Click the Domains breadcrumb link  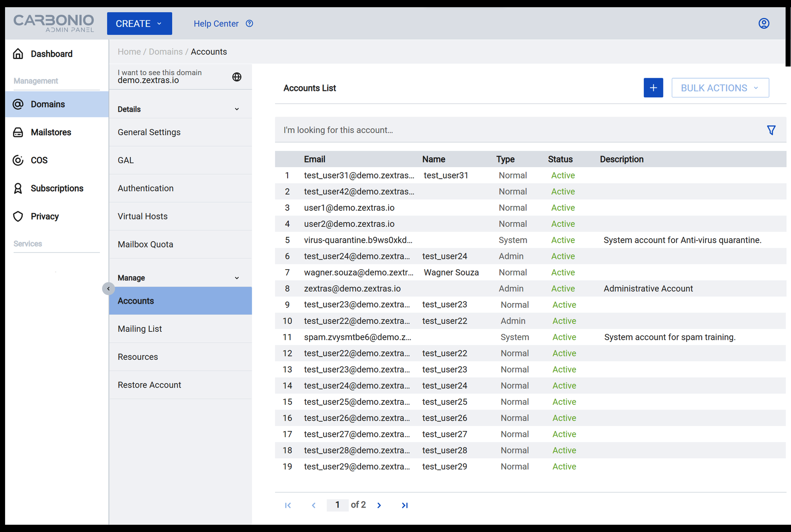tap(165, 52)
